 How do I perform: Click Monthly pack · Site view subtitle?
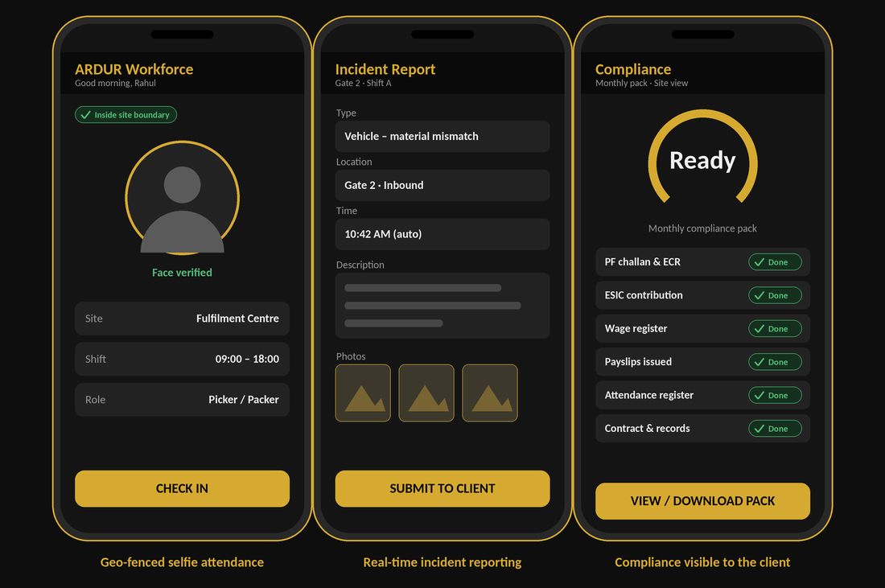pos(641,83)
